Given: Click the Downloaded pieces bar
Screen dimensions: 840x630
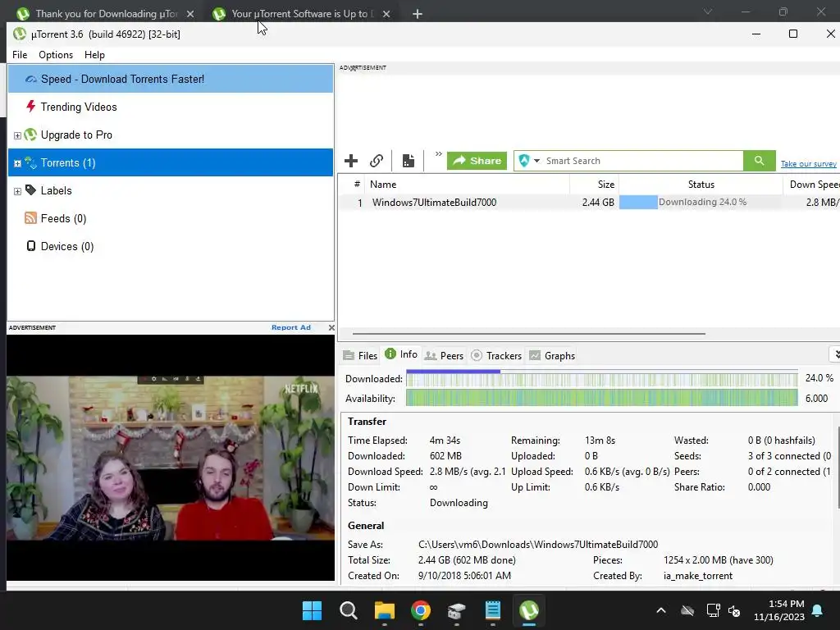Looking at the screenshot, I should [x=601, y=379].
